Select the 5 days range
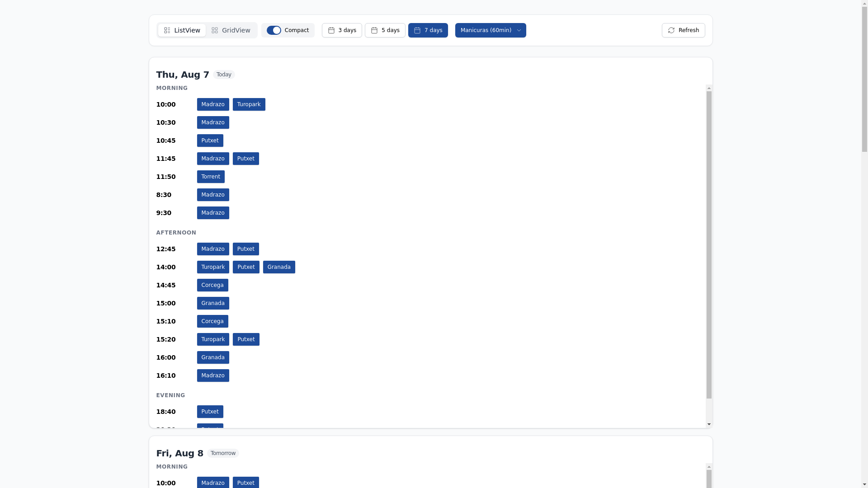This screenshot has height=488, width=868. tap(385, 30)
